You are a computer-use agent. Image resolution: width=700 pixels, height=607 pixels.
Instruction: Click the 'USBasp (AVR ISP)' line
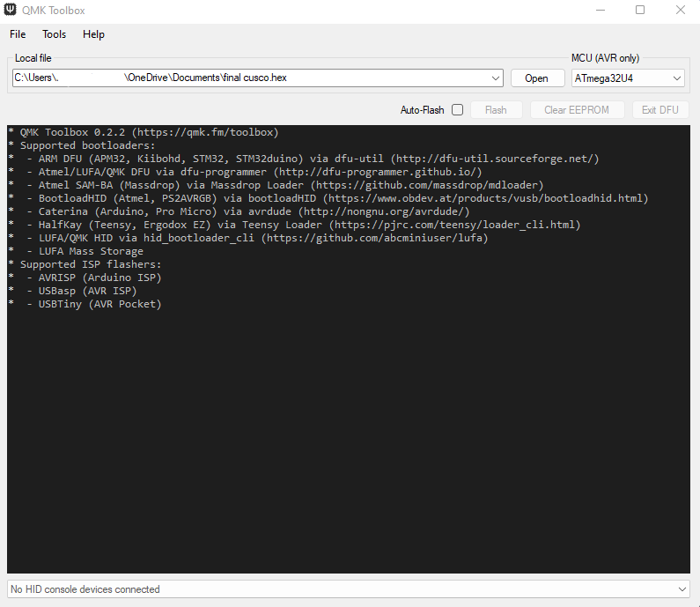(72, 291)
